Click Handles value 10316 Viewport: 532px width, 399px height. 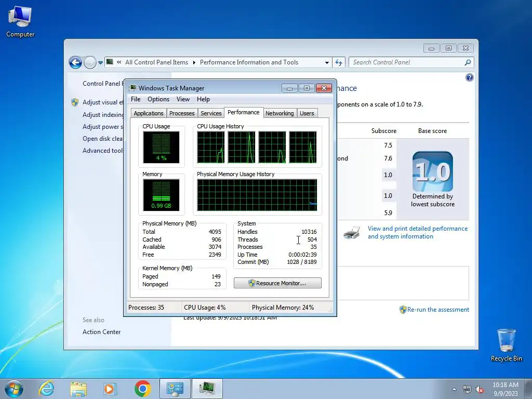click(x=309, y=232)
